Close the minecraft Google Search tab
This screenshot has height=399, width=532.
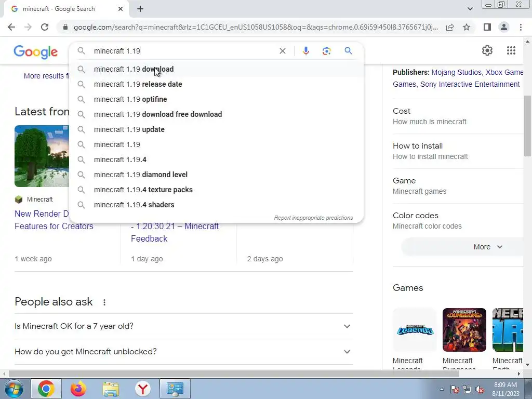121,9
